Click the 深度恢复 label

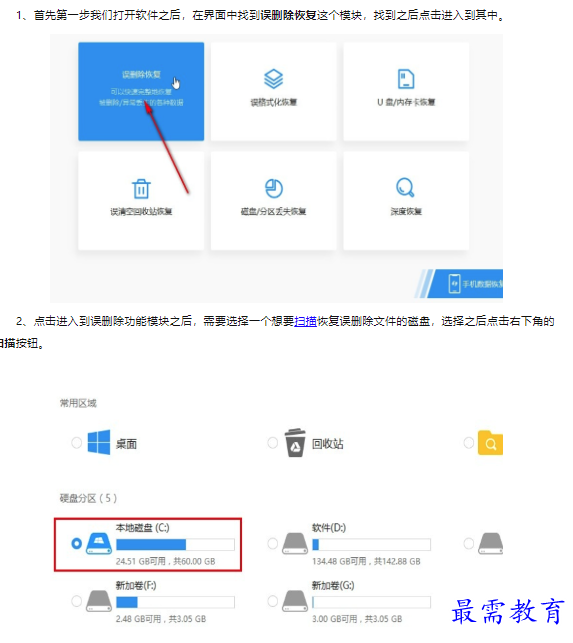(406, 212)
